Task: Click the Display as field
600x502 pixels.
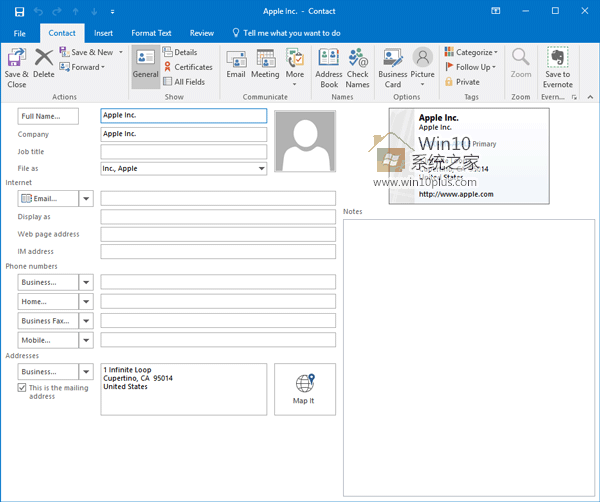Action: [x=218, y=217]
